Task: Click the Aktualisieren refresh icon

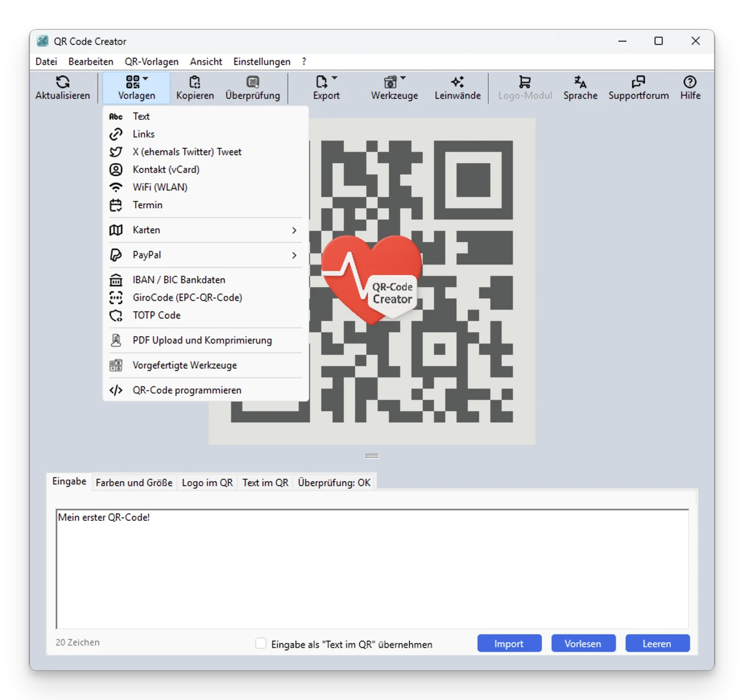Action: [x=63, y=82]
